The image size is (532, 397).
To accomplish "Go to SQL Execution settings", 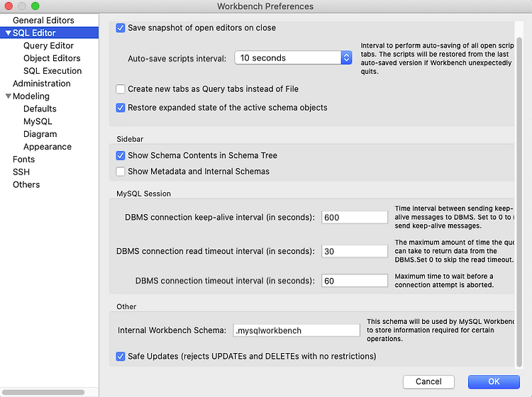I will (52, 71).
